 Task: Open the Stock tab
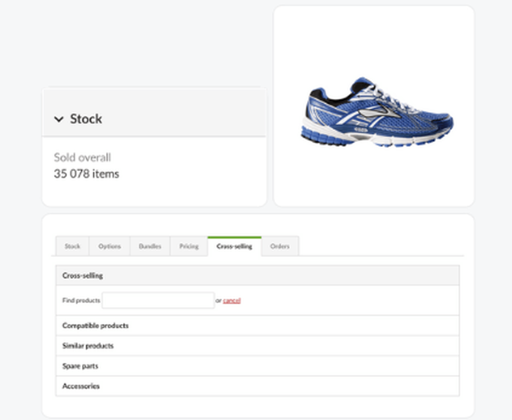click(x=72, y=246)
